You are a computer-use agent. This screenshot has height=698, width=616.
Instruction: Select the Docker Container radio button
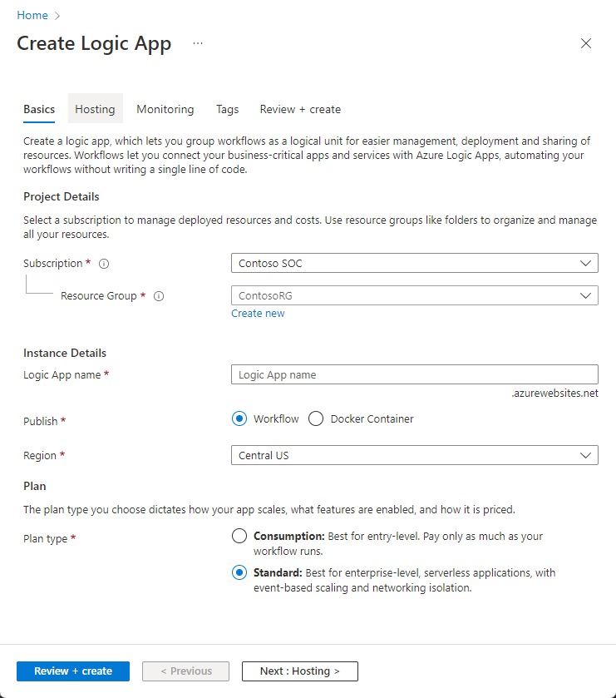tap(316, 418)
